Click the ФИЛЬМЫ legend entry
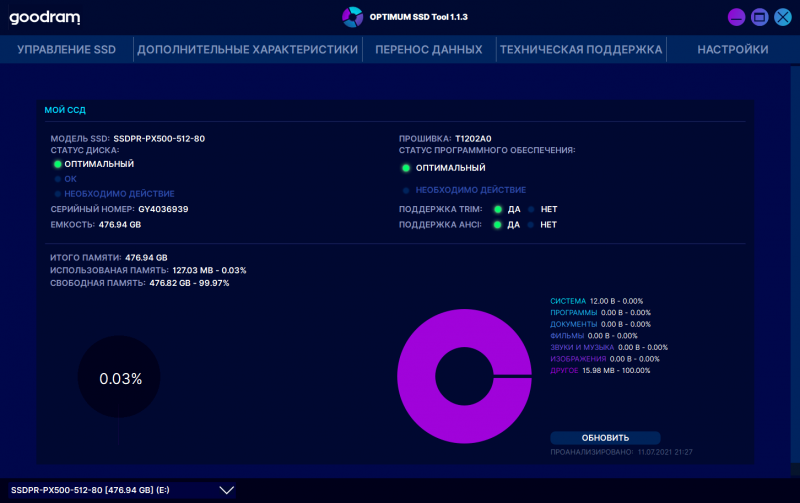Image resolution: width=800 pixels, height=503 pixels. [x=594, y=336]
